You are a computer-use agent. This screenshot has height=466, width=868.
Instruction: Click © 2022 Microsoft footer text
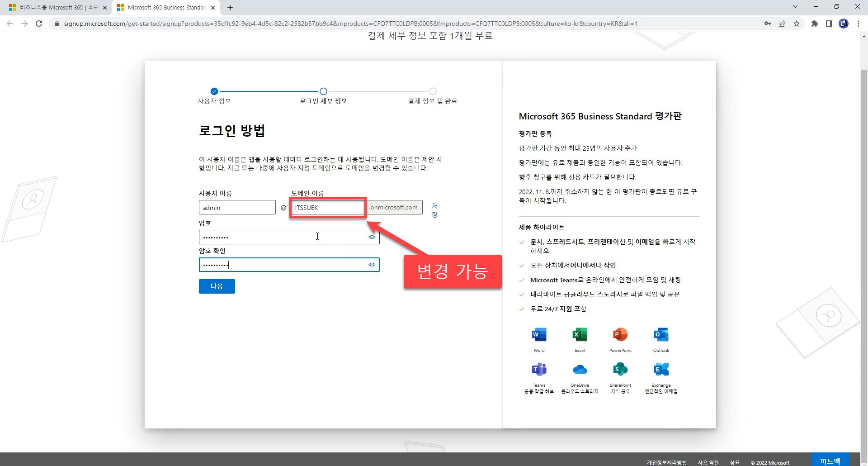(770, 462)
